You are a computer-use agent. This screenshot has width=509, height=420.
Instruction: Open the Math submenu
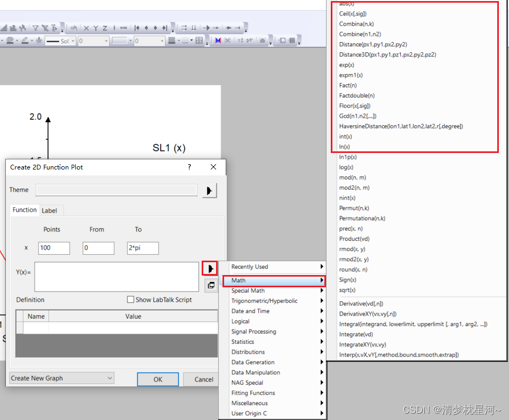[x=273, y=280]
